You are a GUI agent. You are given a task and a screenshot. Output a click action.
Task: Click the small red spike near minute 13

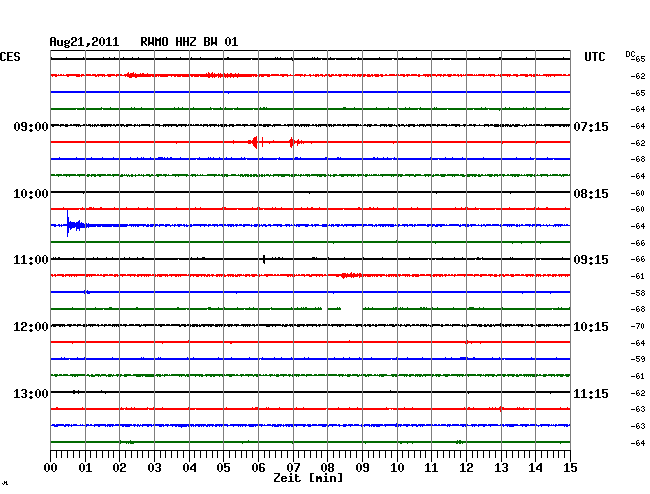501,409
